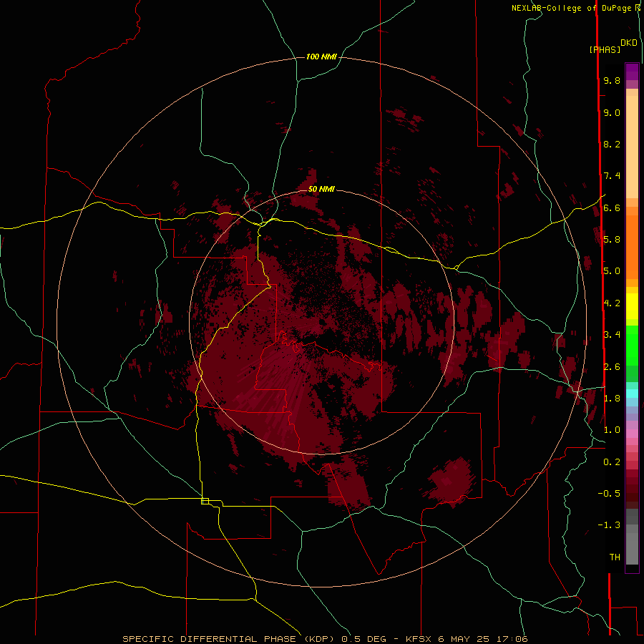Click the DKD label above the color scale
This screenshot has width=644, height=644.
(629, 43)
